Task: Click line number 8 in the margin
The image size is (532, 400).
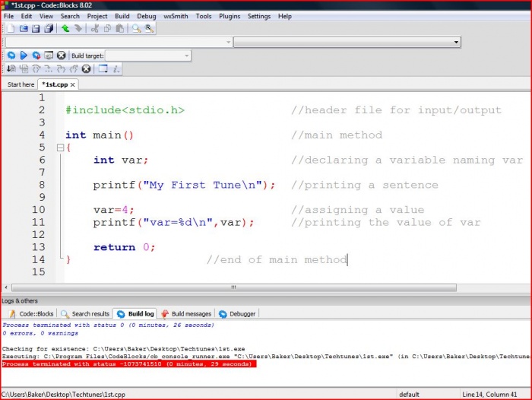Action: click(42, 185)
